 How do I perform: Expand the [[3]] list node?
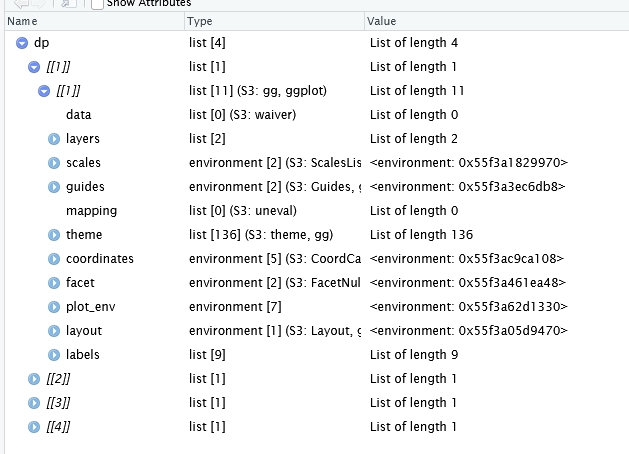click(x=34, y=403)
